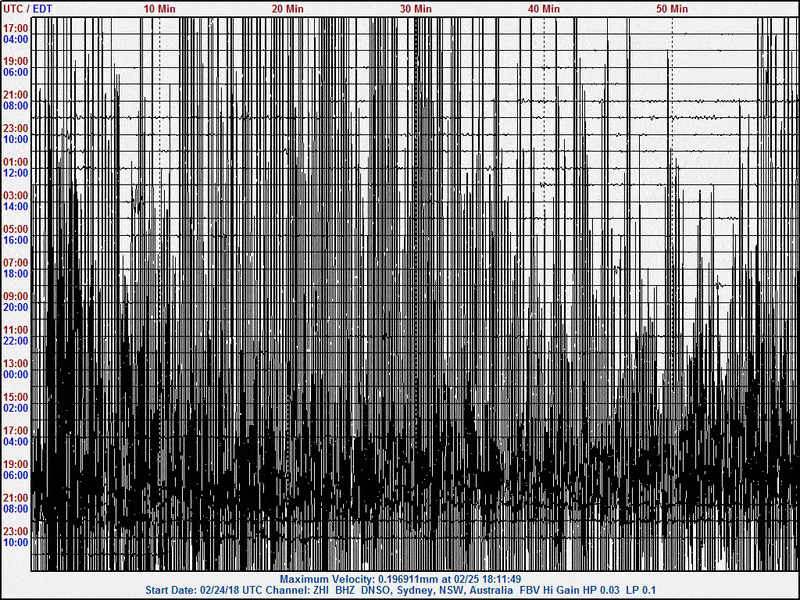Click the 12:00 EDT row label

pyautogui.click(x=16, y=173)
